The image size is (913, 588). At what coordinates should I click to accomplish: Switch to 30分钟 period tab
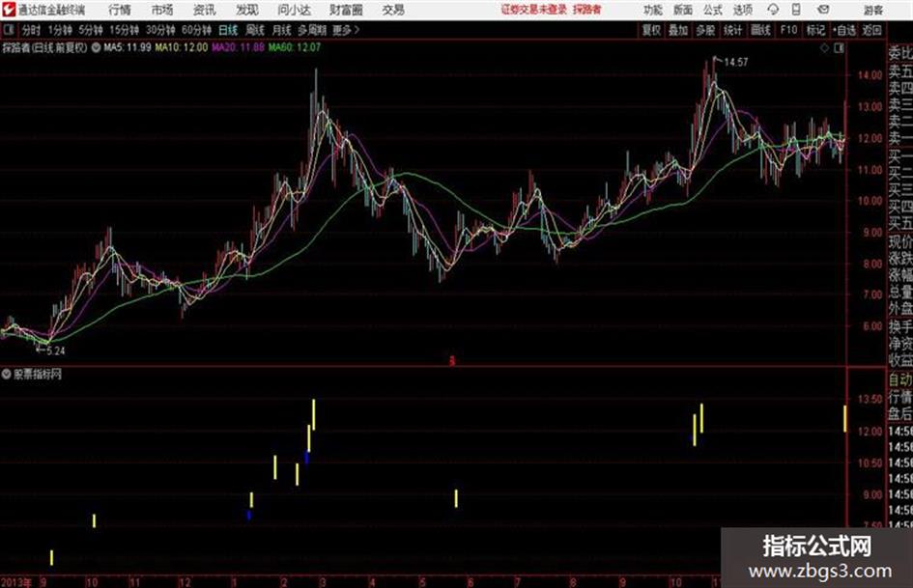click(160, 30)
